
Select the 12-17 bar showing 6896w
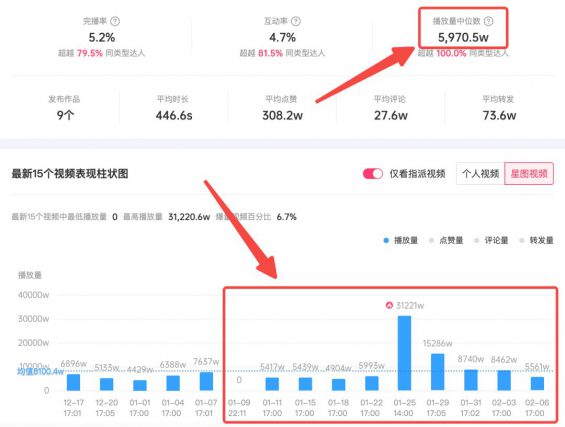point(74,382)
